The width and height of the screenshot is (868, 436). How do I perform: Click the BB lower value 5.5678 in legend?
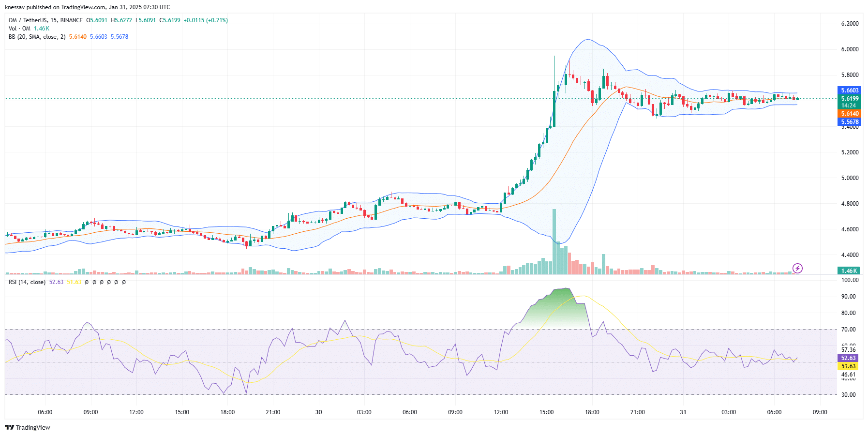(x=120, y=37)
